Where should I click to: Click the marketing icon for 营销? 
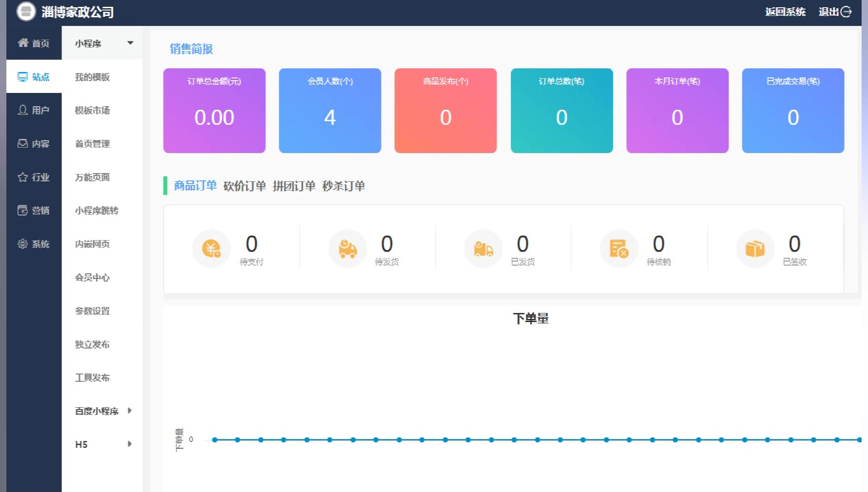pos(23,210)
